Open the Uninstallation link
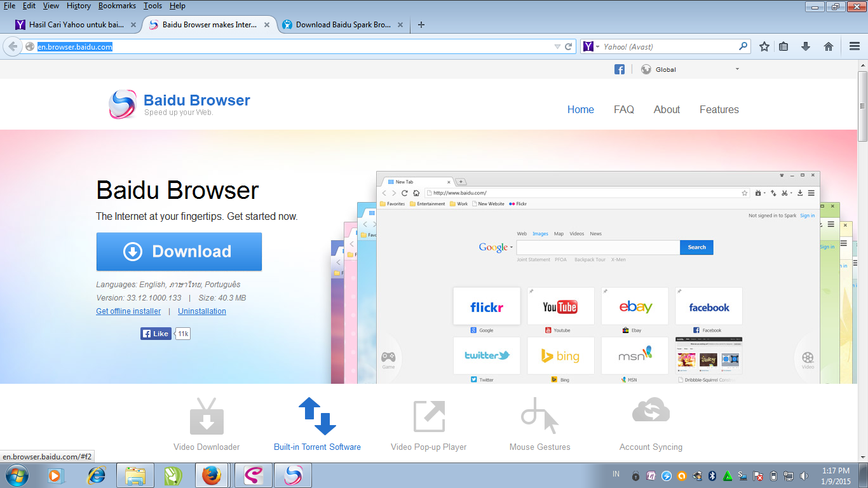The height and width of the screenshot is (488, 868). (202, 311)
